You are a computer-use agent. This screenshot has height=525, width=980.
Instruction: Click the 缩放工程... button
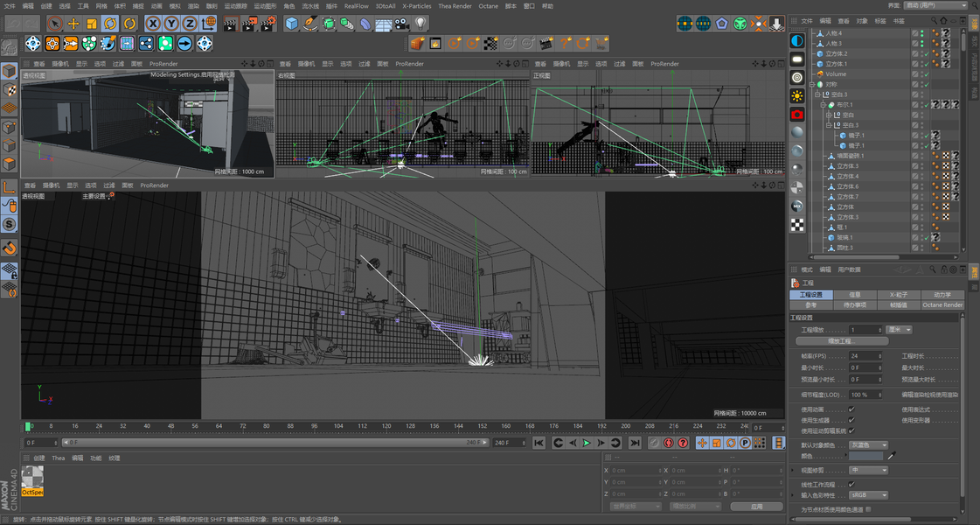842,341
